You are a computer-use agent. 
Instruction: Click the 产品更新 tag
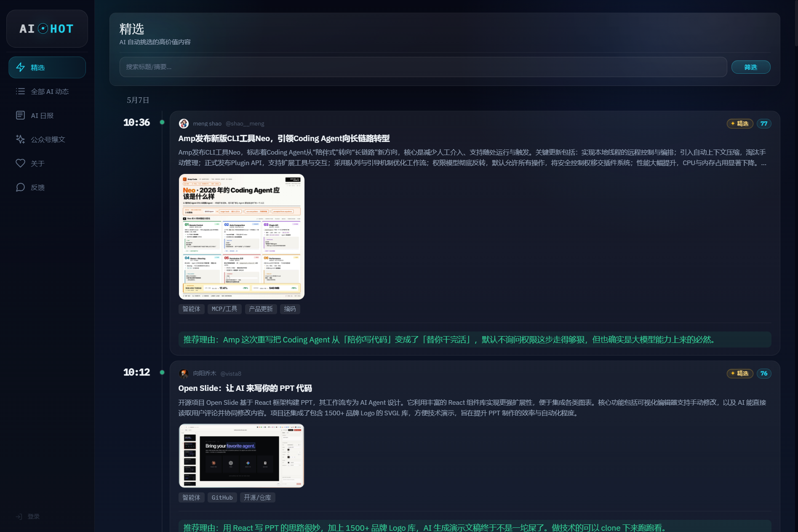[x=261, y=309]
